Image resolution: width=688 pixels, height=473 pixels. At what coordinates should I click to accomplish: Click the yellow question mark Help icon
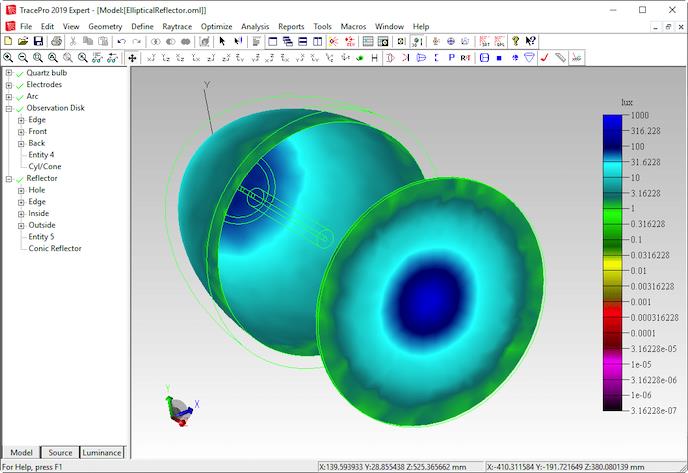[x=516, y=41]
